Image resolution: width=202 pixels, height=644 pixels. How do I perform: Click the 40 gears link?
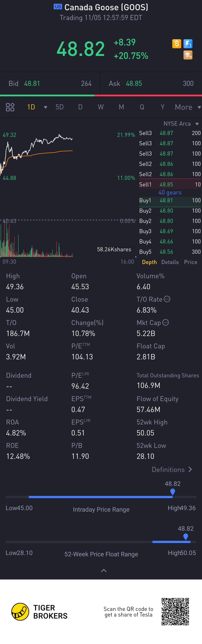coord(170,192)
